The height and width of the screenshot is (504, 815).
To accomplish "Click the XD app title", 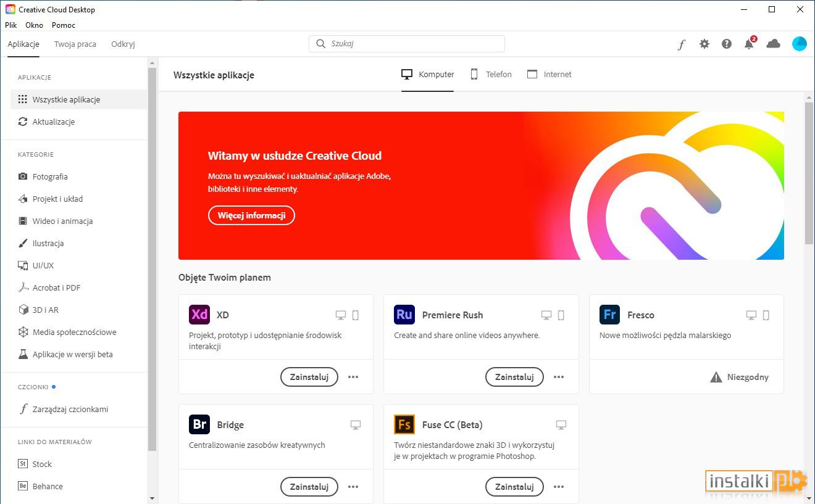I will click(x=223, y=315).
